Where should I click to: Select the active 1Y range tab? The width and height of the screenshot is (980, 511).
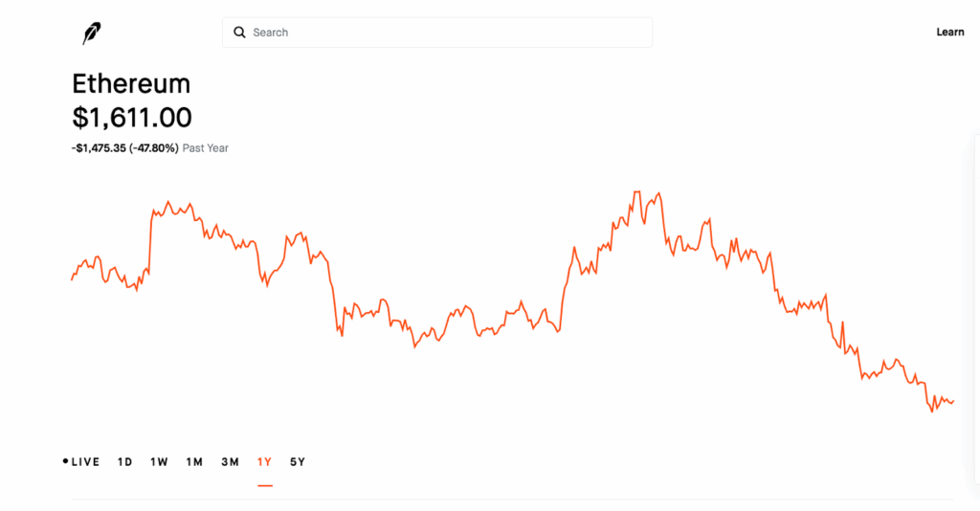pyautogui.click(x=264, y=462)
